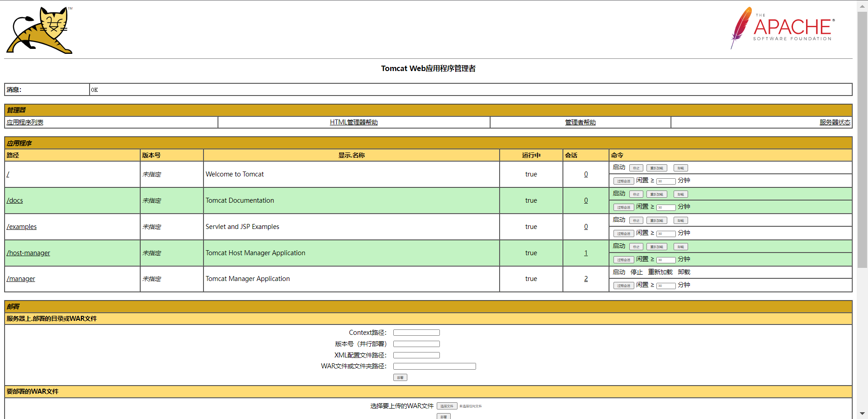Stop (停止) the /docs application
This screenshot has height=419, width=868.
636,194
